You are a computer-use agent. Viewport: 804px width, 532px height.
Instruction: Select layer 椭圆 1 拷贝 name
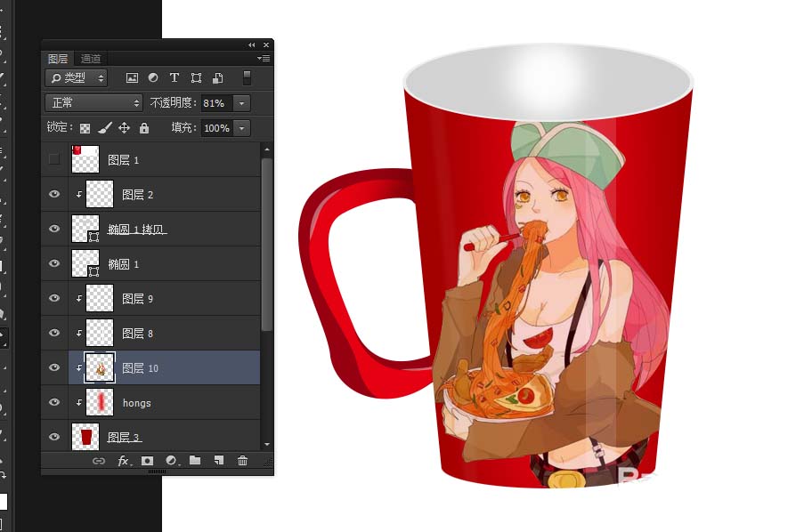[137, 230]
